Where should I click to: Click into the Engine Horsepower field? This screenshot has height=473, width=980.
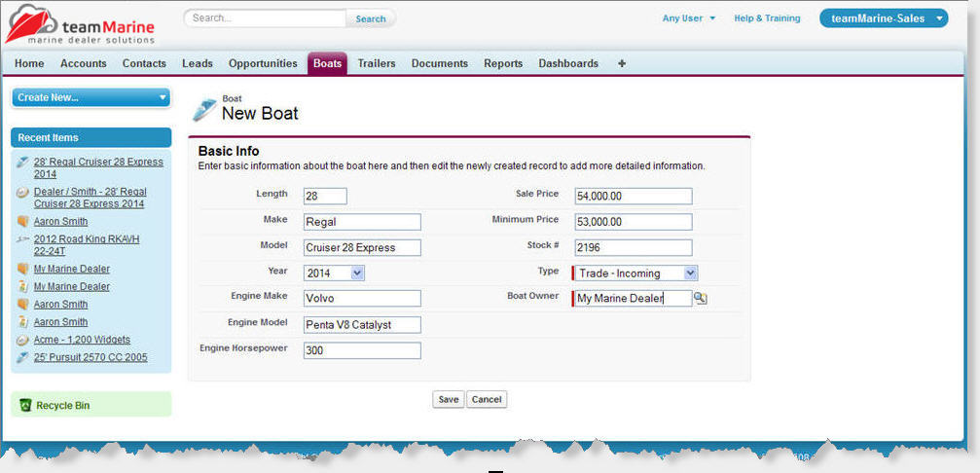(x=362, y=350)
